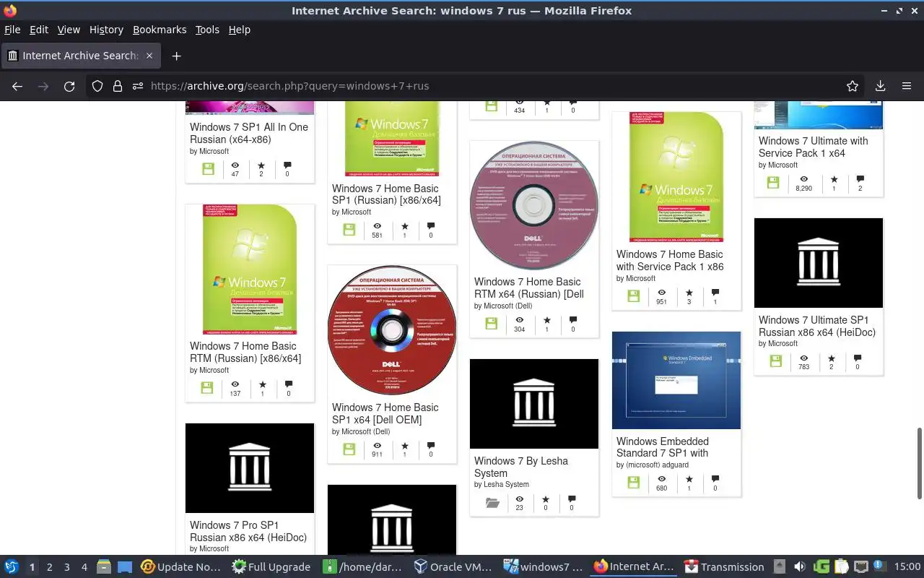The height and width of the screenshot is (578, 924).
Task: Open the View menu
Action: pyautogui.click(x=69, y=30)
